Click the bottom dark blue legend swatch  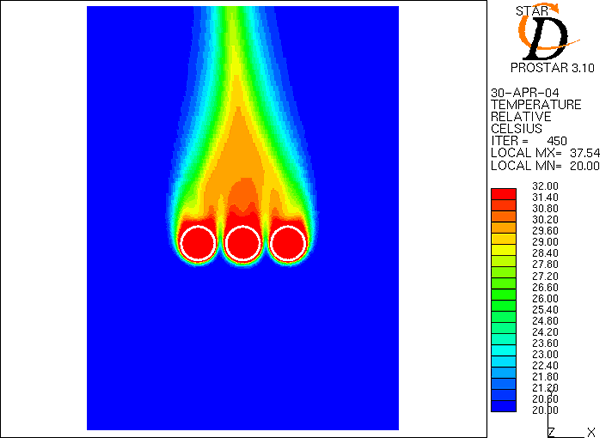(x=503, y=407)
